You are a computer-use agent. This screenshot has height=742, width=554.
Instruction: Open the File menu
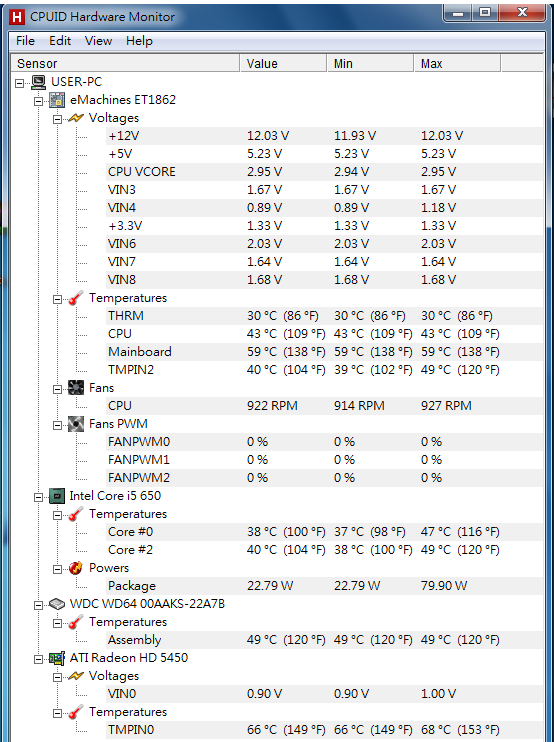[25, 41]
